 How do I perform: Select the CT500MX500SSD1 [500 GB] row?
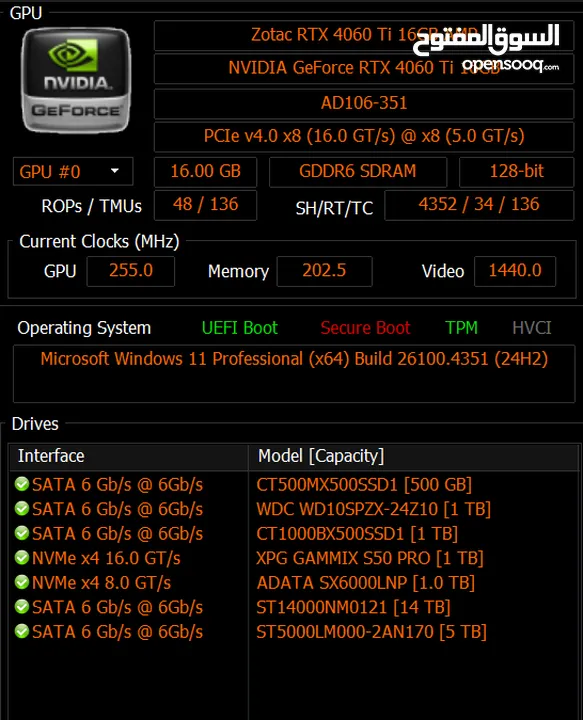[294, 484]
